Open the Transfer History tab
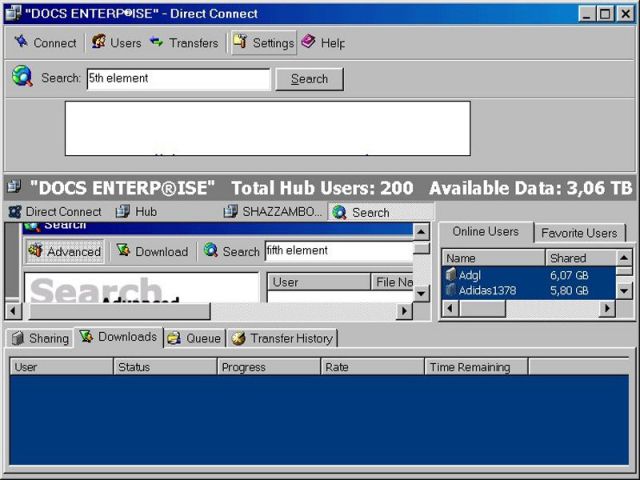640x480 pixels. tap(282, 338)
